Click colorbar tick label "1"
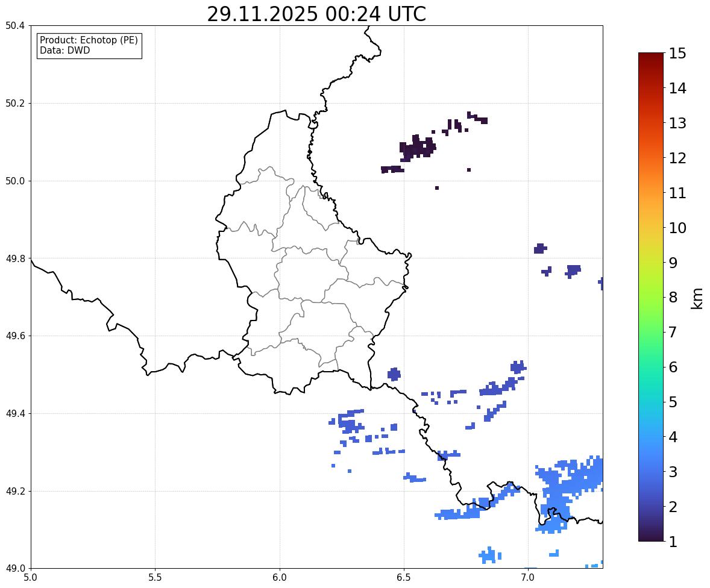The height and width of the screenshot is (588, 710). 673,542
